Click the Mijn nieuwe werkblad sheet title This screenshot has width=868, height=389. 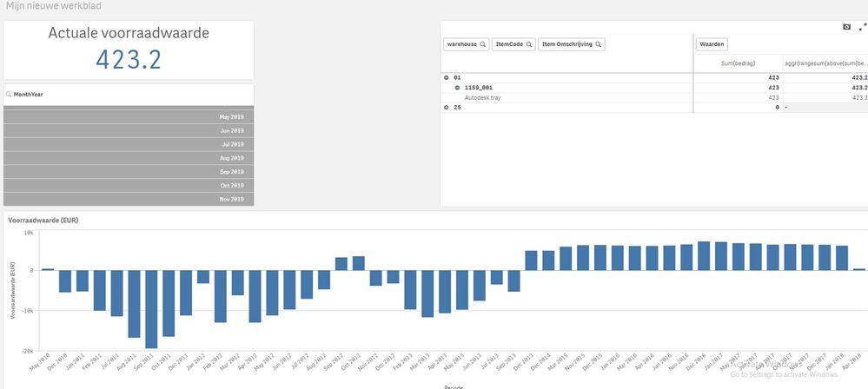(x=54, y=6)
